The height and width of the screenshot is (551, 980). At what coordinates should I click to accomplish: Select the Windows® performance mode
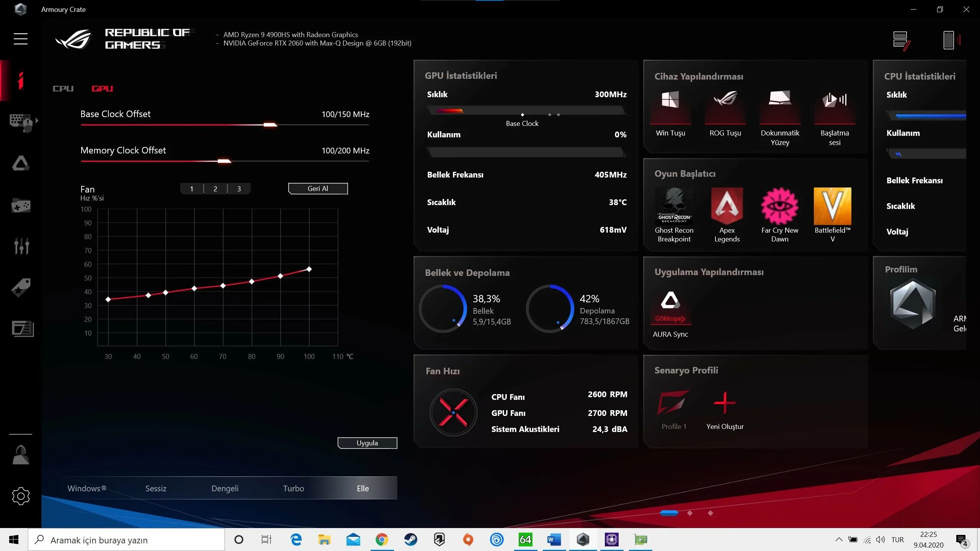point(87,488)
